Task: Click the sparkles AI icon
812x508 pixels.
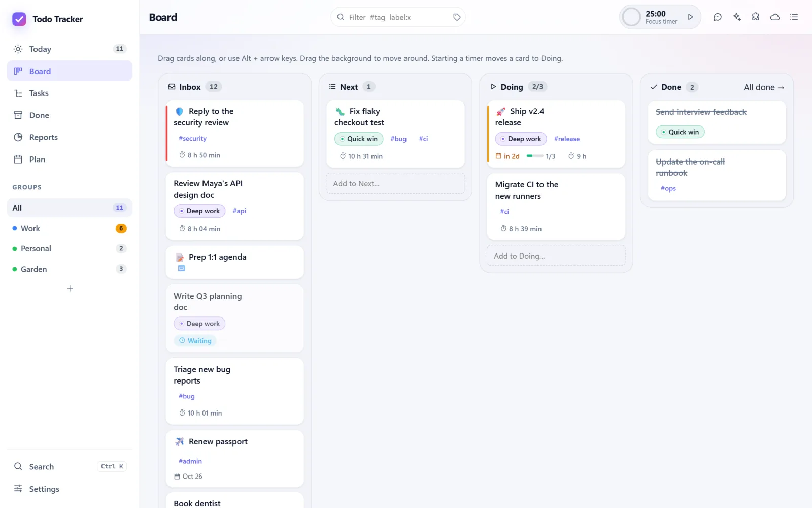Action: point(737,17)
